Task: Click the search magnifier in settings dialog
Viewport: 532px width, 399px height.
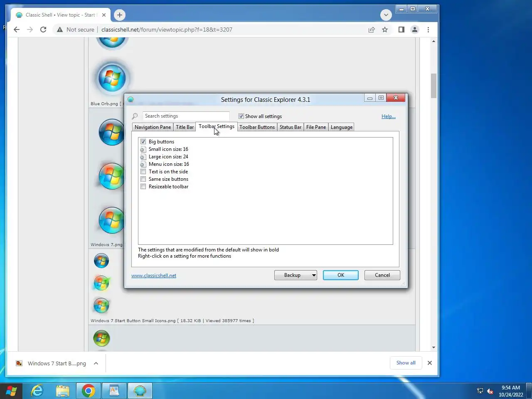Action: click(x=135, y=116)
